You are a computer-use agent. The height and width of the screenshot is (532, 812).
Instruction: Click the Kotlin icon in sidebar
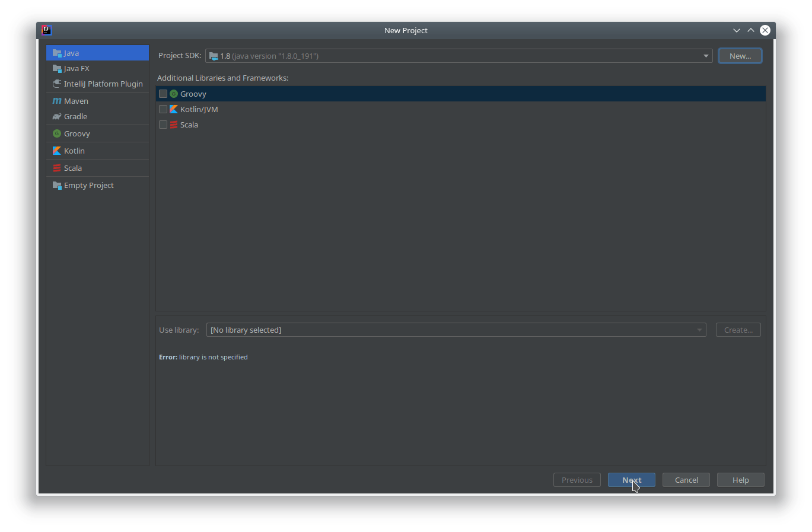(57, 151)
